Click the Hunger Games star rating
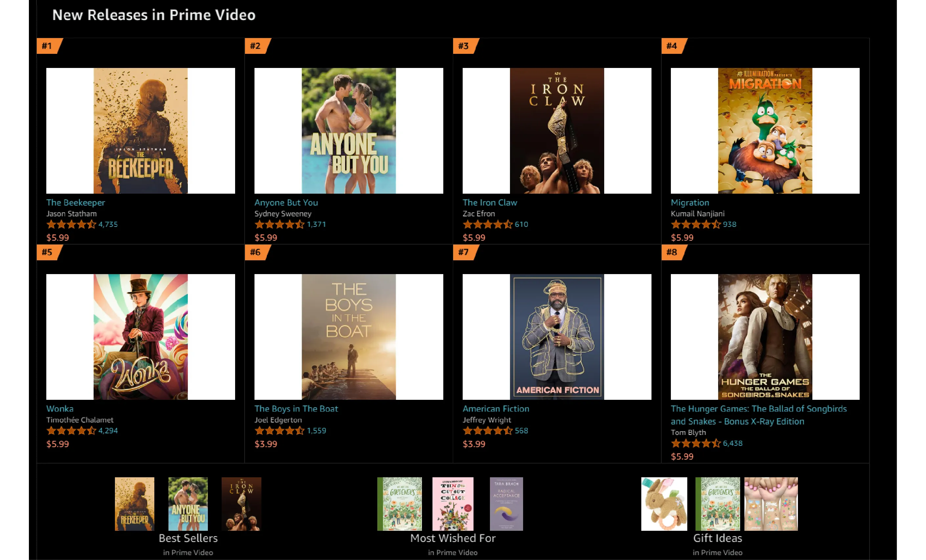This screenshot has width=926, height=560. coord(695,443)
